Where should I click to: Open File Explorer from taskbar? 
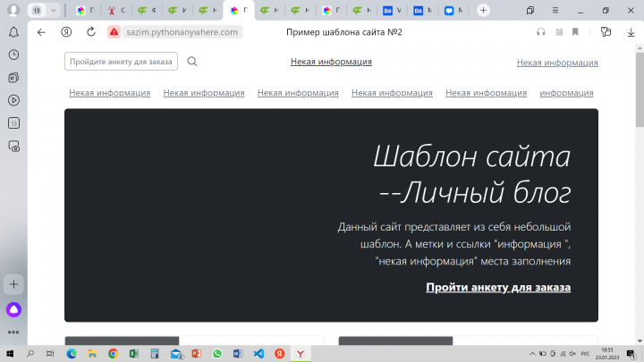[92, 353]
